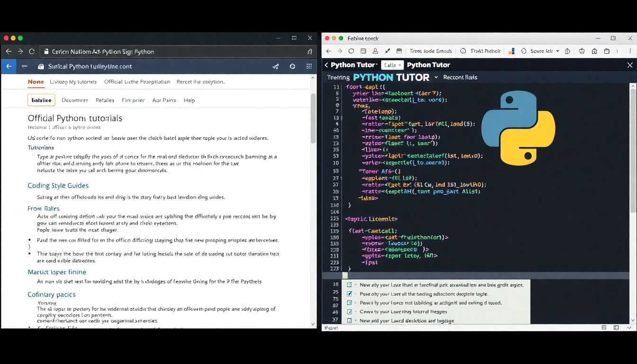Screen dimensions: 637x364
Task: Click the left window's vertical scrollbar thumb
Action: 313,118
